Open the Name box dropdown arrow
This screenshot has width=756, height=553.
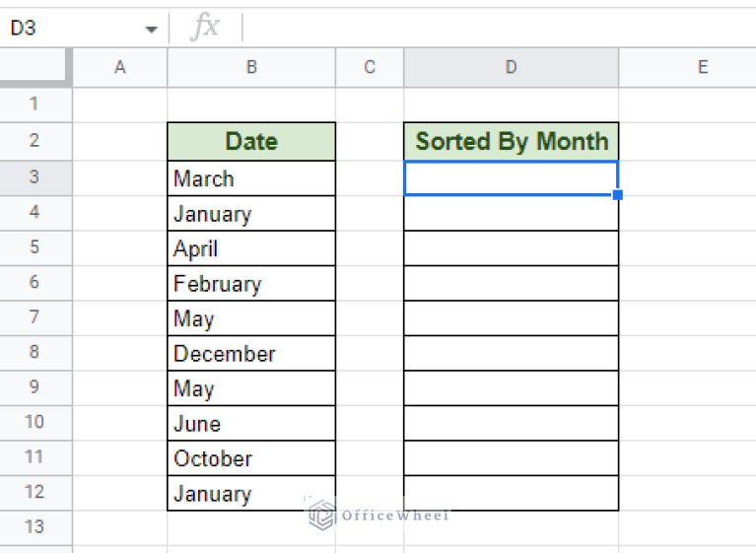[151, 30]
